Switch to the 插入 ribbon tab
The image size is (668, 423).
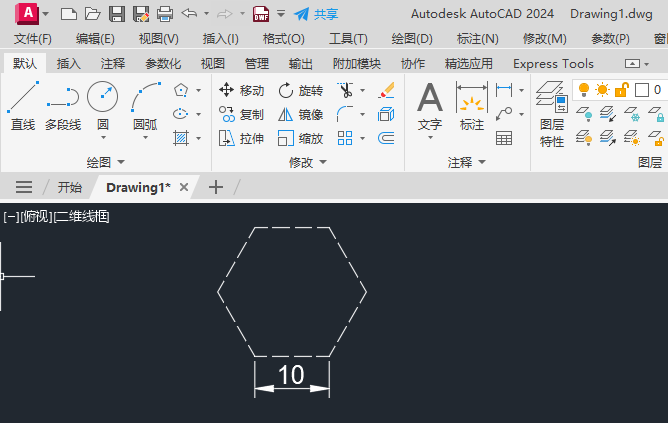click(x=68, y=63)
